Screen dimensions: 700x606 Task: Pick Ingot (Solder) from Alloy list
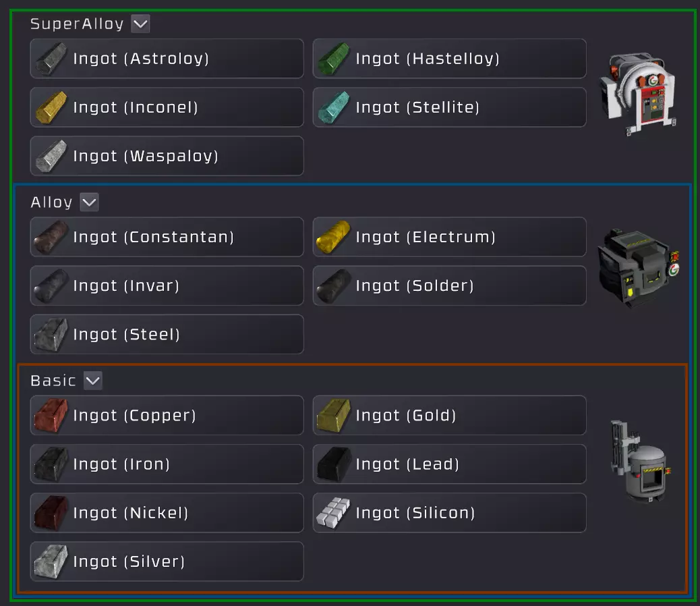click(450, 285)
